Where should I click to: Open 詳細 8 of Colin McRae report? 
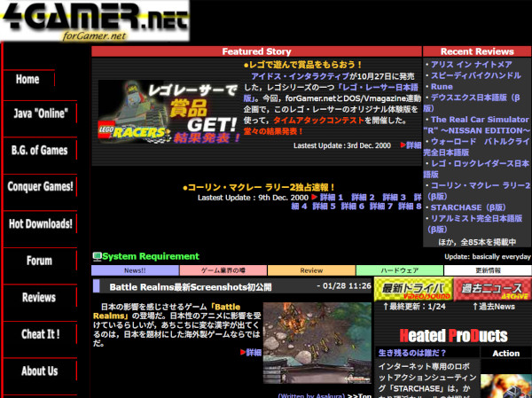(410, 206)
